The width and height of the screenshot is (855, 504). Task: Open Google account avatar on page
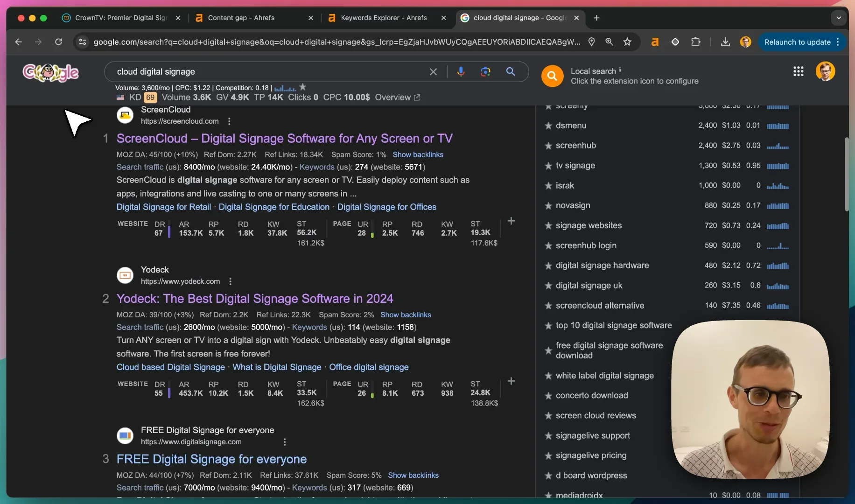[x=825, y=71]
